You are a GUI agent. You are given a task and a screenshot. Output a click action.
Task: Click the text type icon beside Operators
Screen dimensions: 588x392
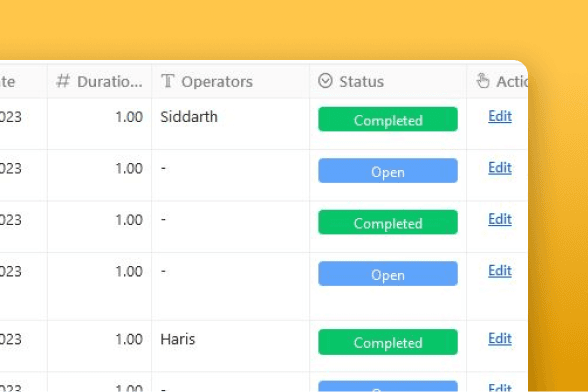pos(168,81)
